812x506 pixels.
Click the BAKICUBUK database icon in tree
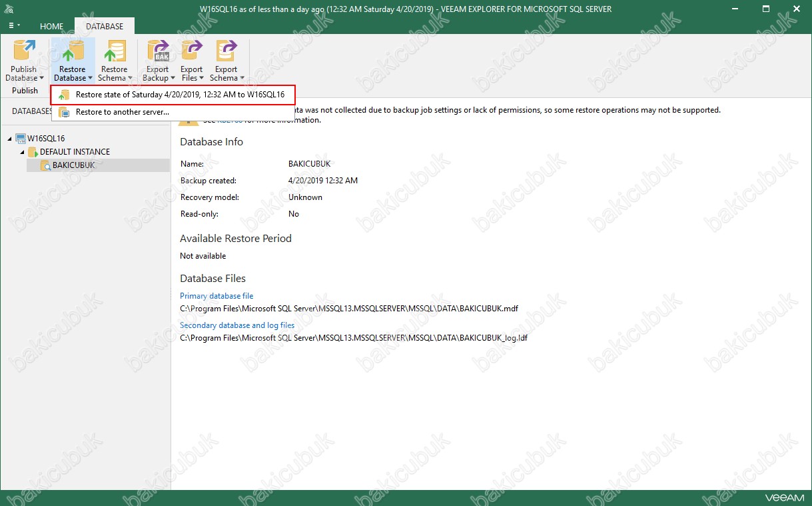point(45,165)
